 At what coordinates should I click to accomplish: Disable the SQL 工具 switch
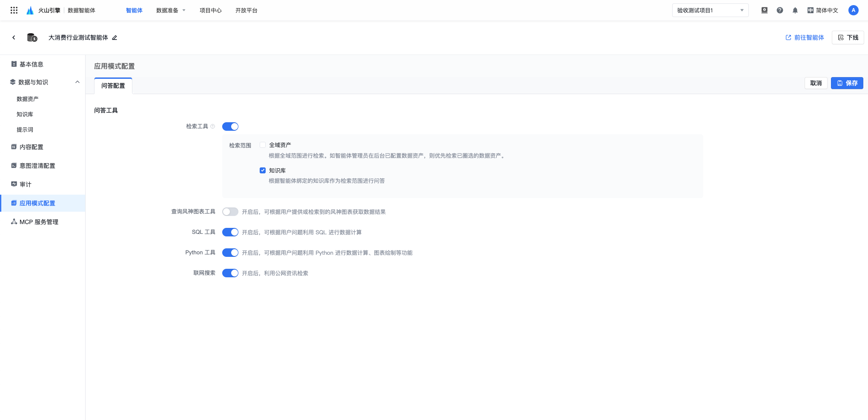pyautogui.click(x=230, y=232)
